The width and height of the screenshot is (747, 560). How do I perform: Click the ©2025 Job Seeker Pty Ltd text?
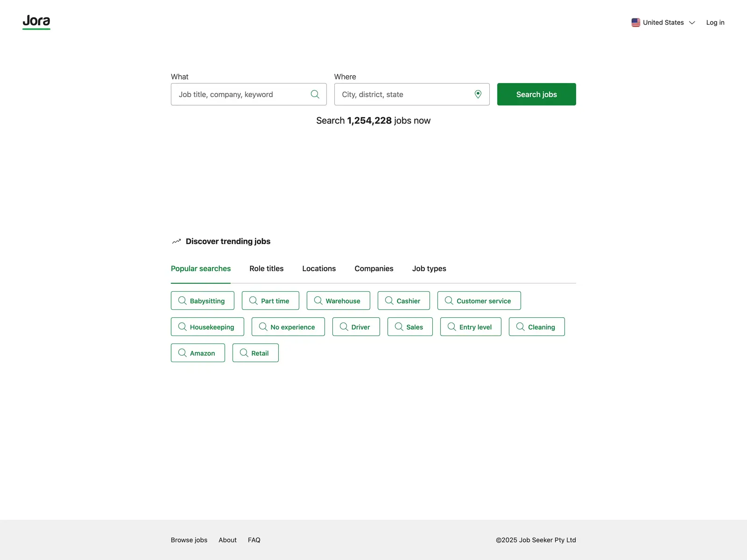536,540
